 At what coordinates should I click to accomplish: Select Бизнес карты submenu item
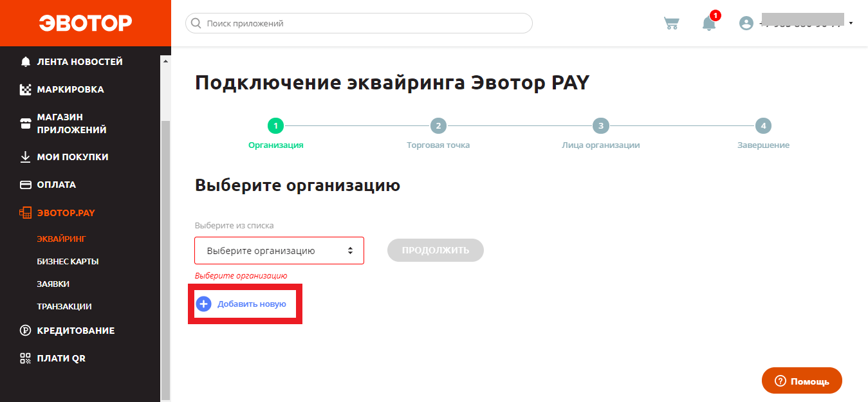tap(68, 262)
